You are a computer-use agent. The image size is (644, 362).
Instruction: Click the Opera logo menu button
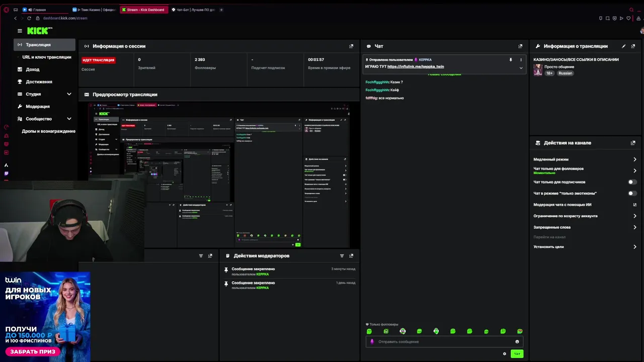click(6, 10)
